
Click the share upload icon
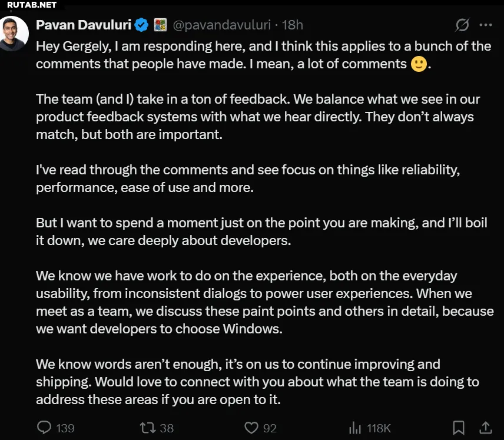(x=486, y=427)
